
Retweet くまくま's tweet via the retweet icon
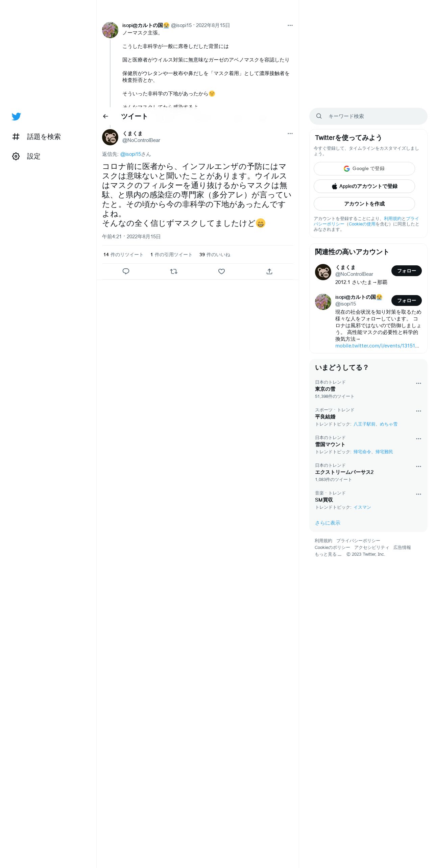[174, 271]
